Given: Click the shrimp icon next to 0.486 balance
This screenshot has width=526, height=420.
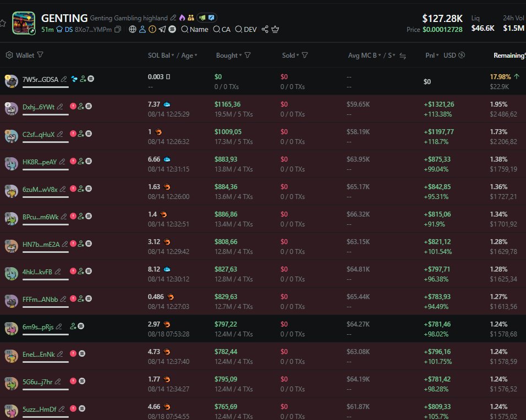Looking at the screenshot, I should point(171,297).
